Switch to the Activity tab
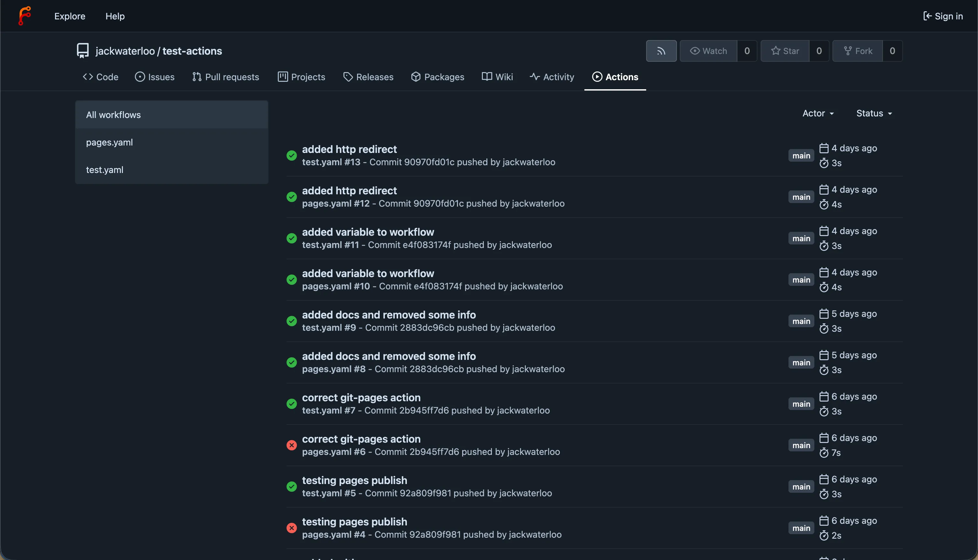This screenshot has width=978, height=560. click(x=552, y=77)
